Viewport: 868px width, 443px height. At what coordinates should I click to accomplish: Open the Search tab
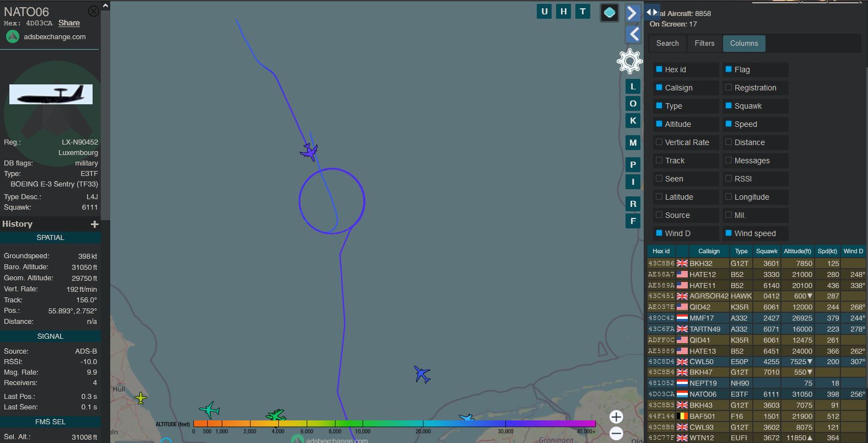pyautogui.click(x=667, y=43)
